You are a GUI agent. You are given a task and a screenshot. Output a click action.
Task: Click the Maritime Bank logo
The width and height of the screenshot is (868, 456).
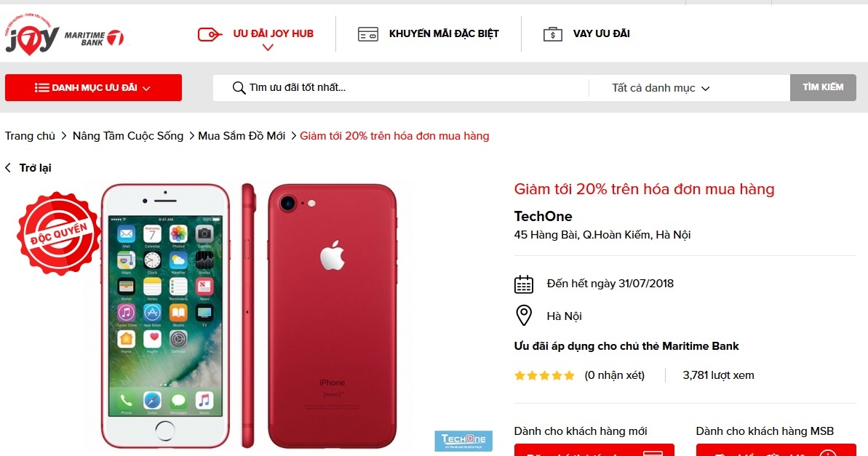pos(94,39)
